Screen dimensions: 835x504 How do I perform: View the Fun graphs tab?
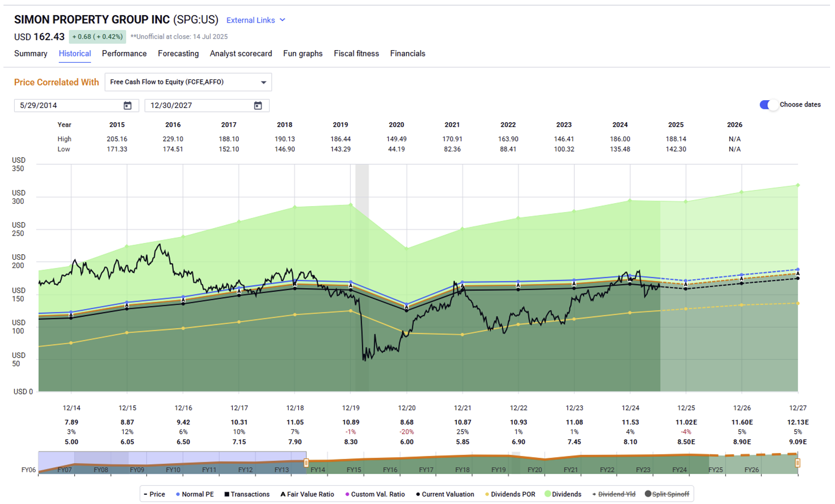(x=303, y=53)
